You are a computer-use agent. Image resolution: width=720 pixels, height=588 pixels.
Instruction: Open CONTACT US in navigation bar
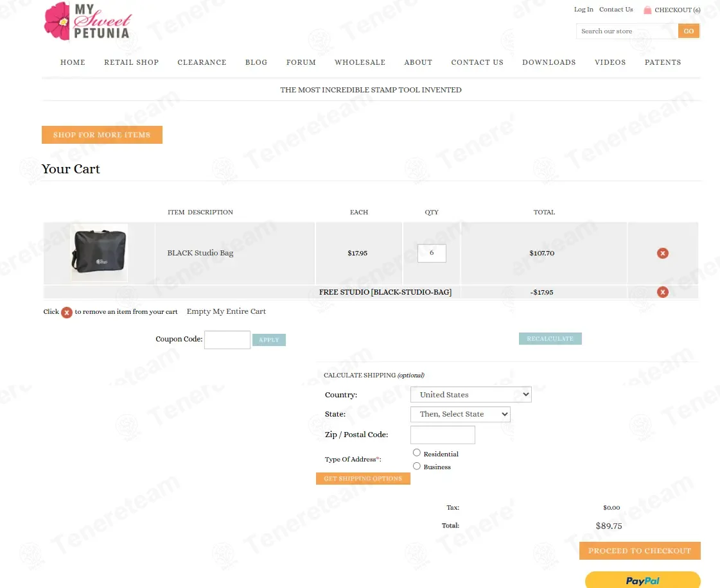[477, 62]
